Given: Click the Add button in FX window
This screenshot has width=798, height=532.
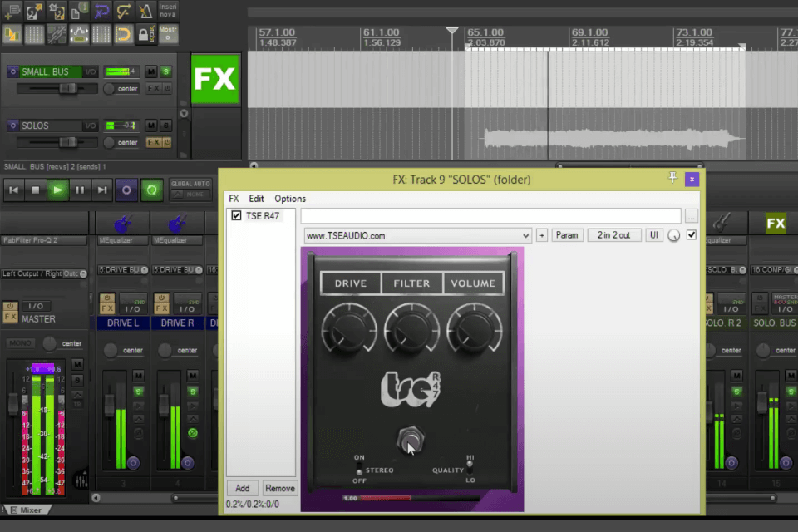Looking at the screenshot, I should [242, 489].
